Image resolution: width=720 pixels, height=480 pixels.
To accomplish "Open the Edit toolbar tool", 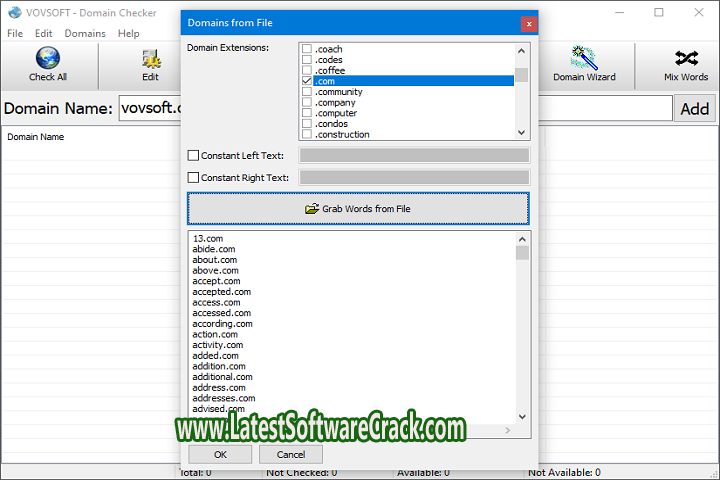I will (150, 60).
